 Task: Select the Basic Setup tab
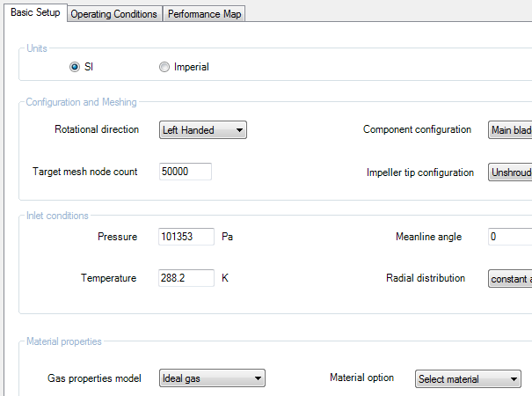click(35, 13)
